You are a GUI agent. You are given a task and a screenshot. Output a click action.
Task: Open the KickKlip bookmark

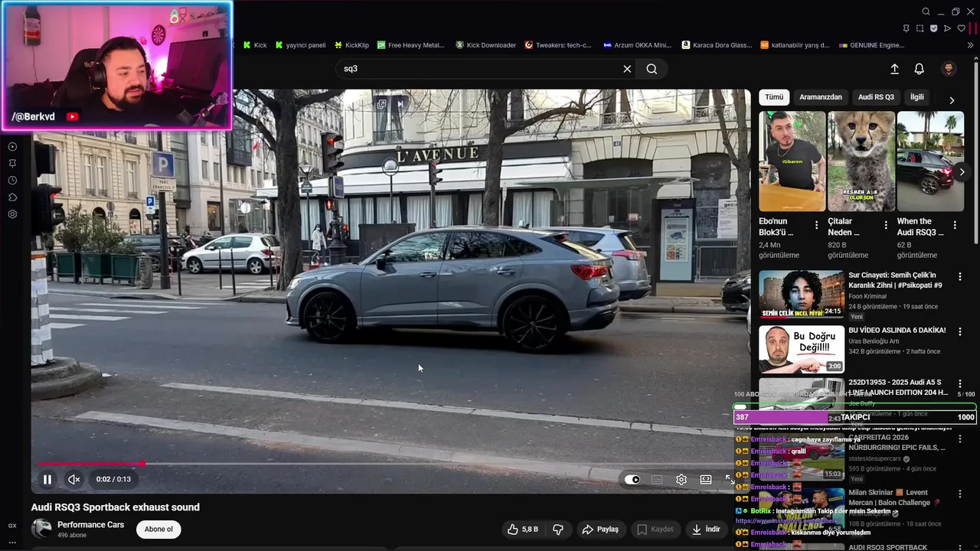point(351,45)
